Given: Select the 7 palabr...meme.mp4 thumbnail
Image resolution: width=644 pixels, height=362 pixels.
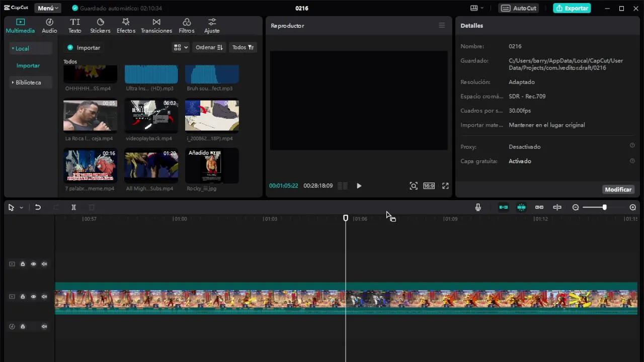Looking at the screenshot, I should pyautogui.click(x=90, y=165).
